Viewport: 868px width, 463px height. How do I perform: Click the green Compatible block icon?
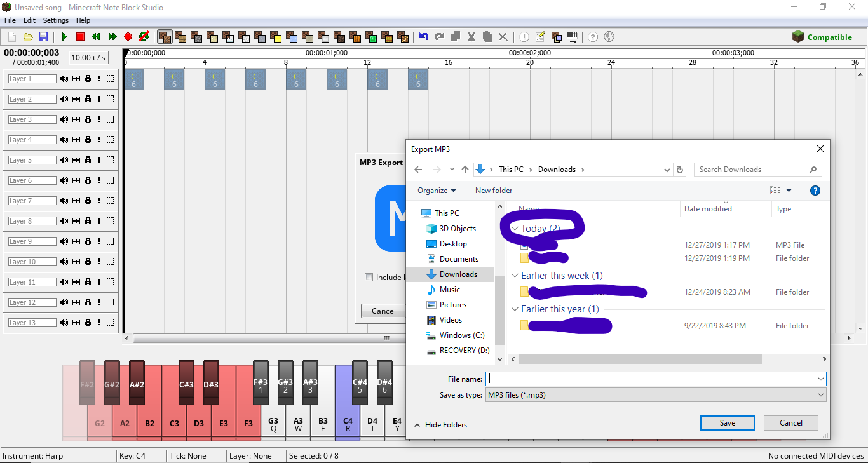798,36
